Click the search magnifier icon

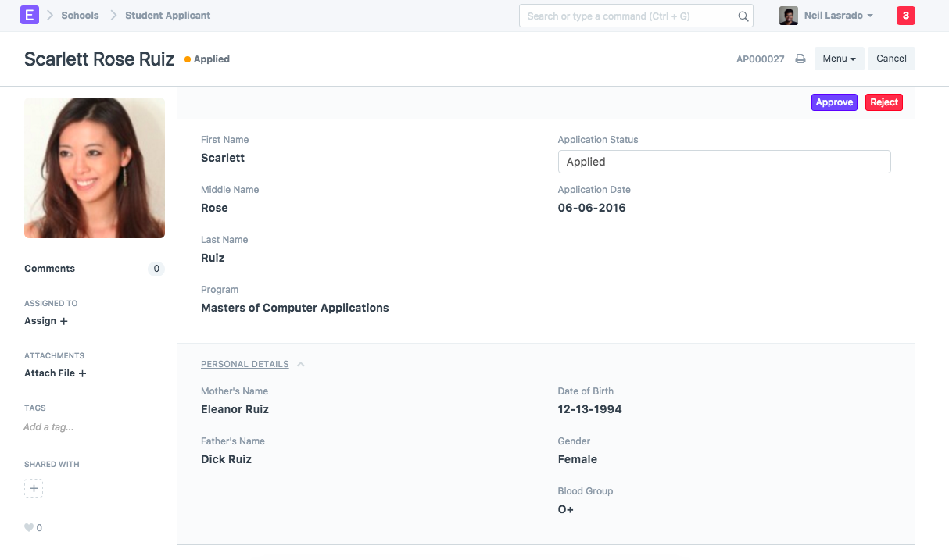[743, 16]
